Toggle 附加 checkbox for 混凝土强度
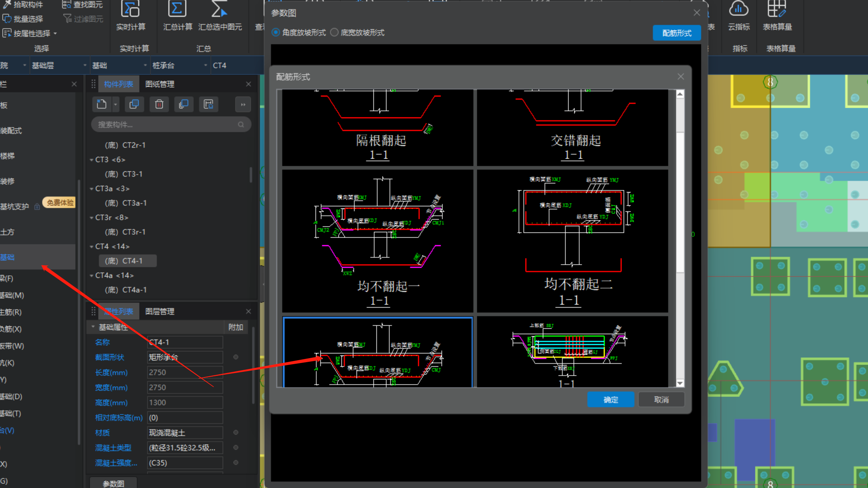The height and width of the screenshot is (488, 868). 236,463
